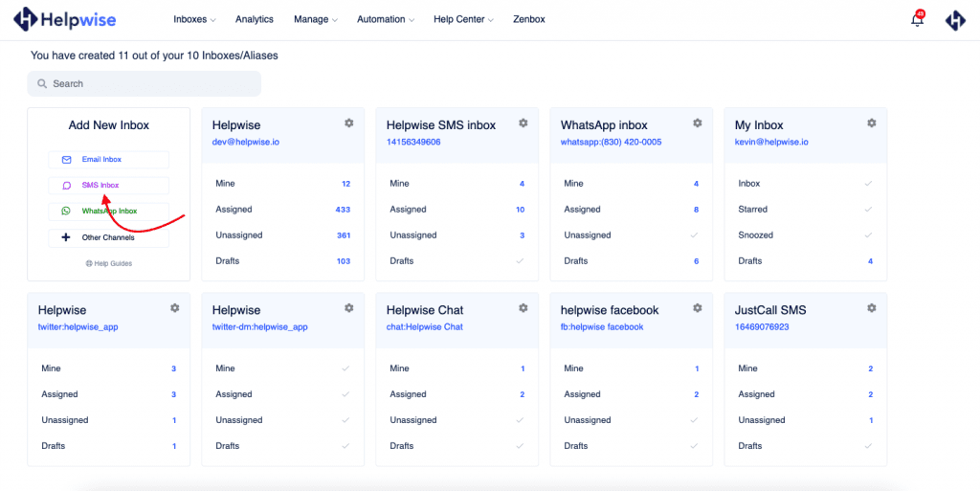Click the profile avatar icon top-right

click(954, 20)
